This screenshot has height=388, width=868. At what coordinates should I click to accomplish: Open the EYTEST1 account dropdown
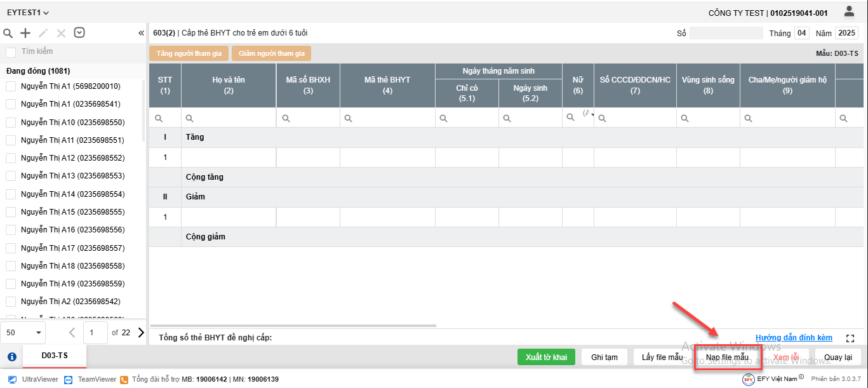pyautogui.click(x=28, y=13)
